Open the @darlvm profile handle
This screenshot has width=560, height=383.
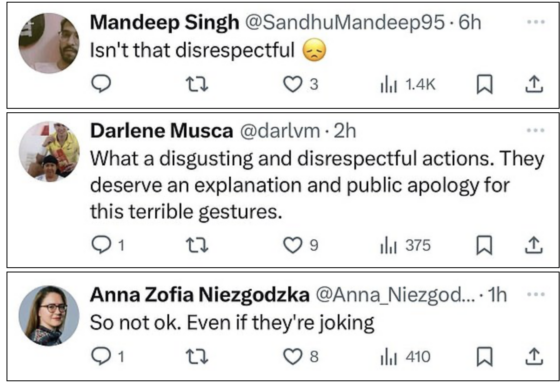[x=280, y=131]
